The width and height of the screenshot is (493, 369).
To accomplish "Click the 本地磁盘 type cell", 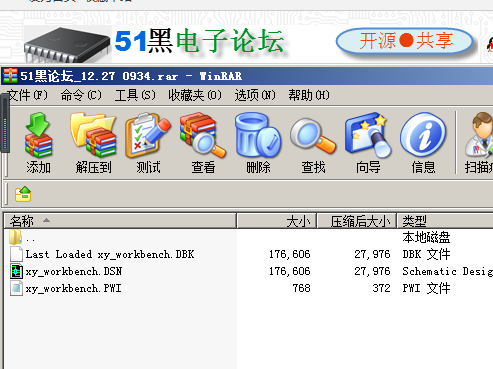I will [426, 237].
